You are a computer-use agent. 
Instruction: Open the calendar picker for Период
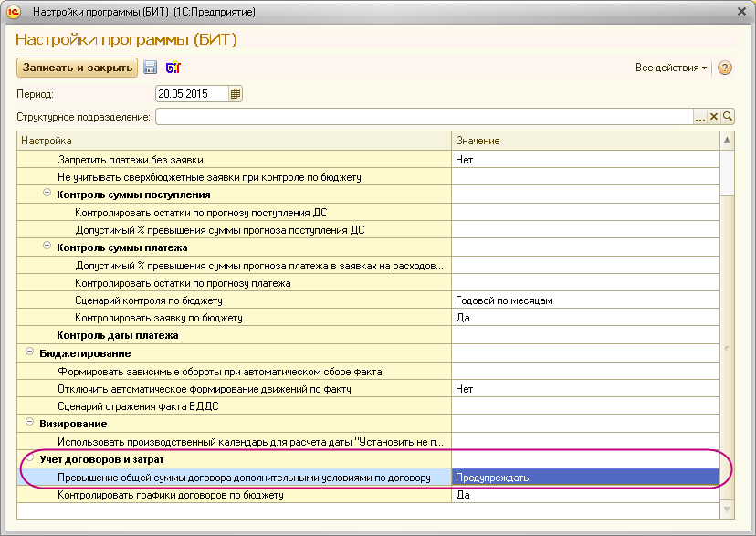(235, 93)
